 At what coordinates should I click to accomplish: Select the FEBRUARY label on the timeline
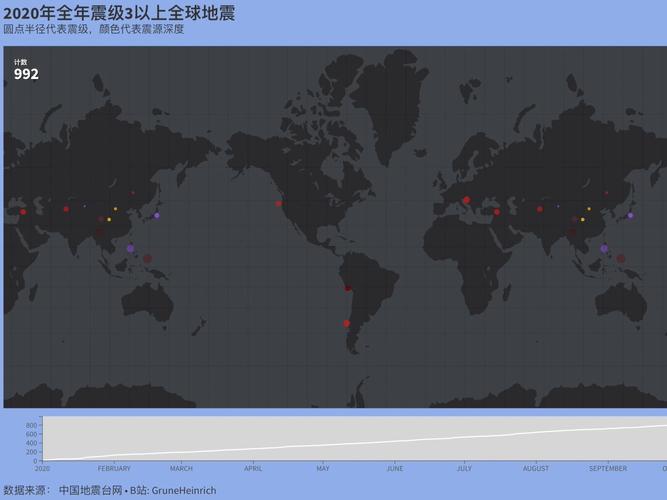[114, 468]
